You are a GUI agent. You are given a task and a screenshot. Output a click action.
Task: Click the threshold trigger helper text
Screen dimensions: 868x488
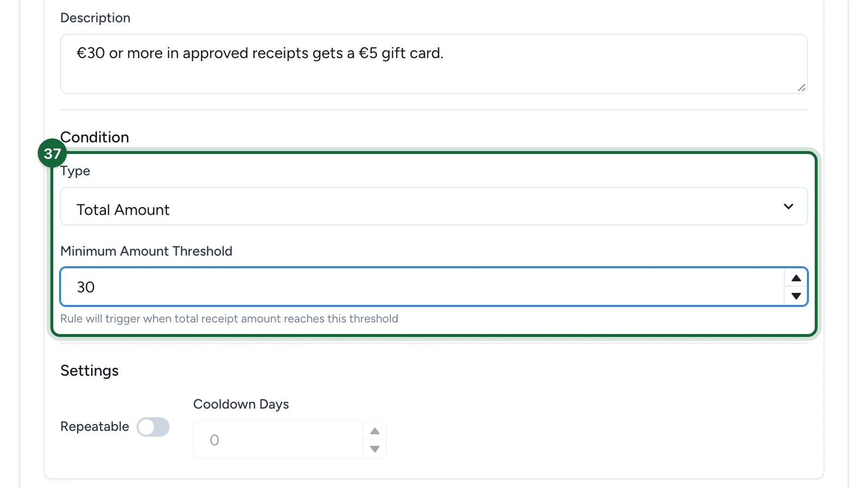point(229,319)
